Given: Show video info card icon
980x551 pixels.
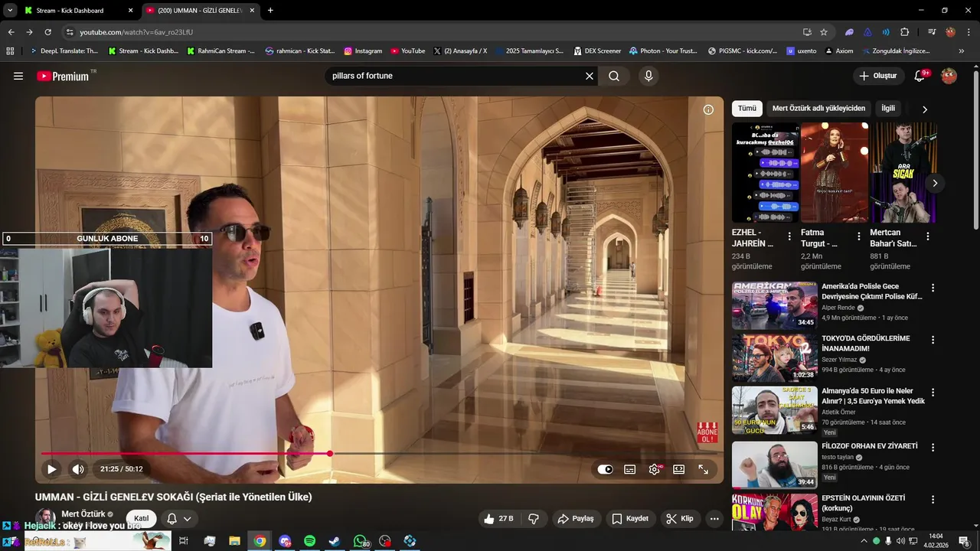Looking at the screenshot, I should tap(708, 109).
